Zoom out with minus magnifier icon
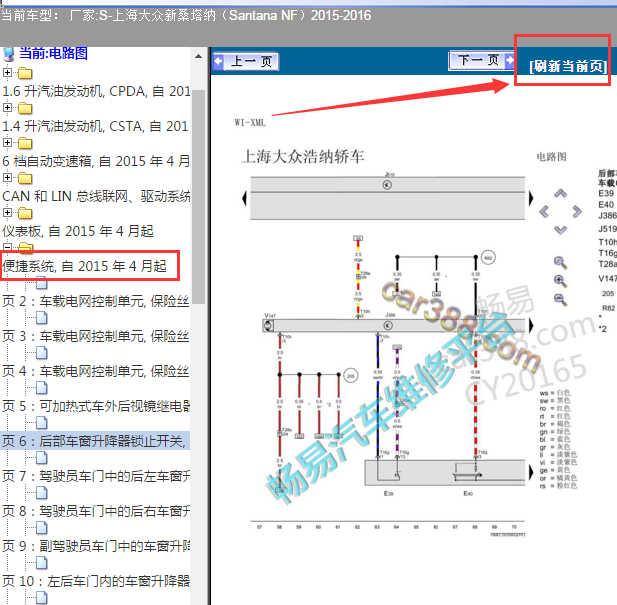 pyautogui.click(x=560, y=300)
